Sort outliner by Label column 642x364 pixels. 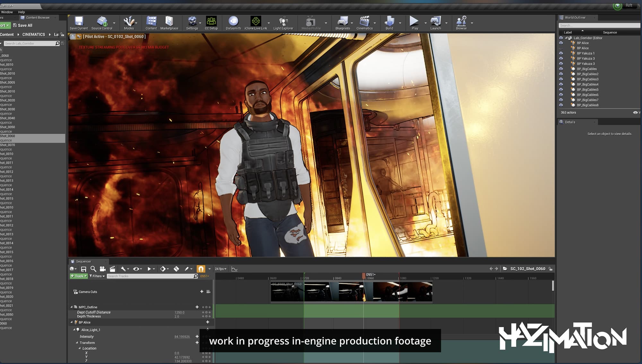pos(568,32)
